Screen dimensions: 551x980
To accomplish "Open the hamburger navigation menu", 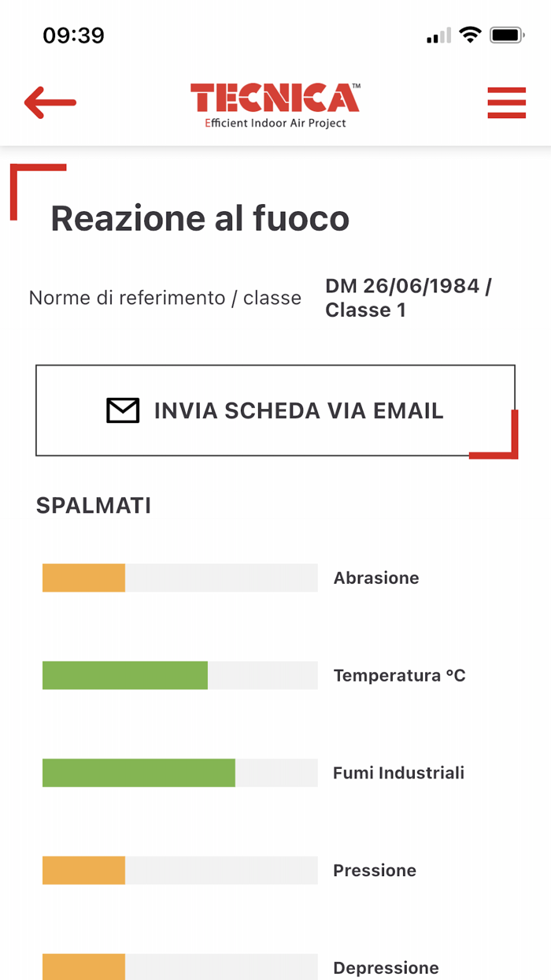I will 506,102.
